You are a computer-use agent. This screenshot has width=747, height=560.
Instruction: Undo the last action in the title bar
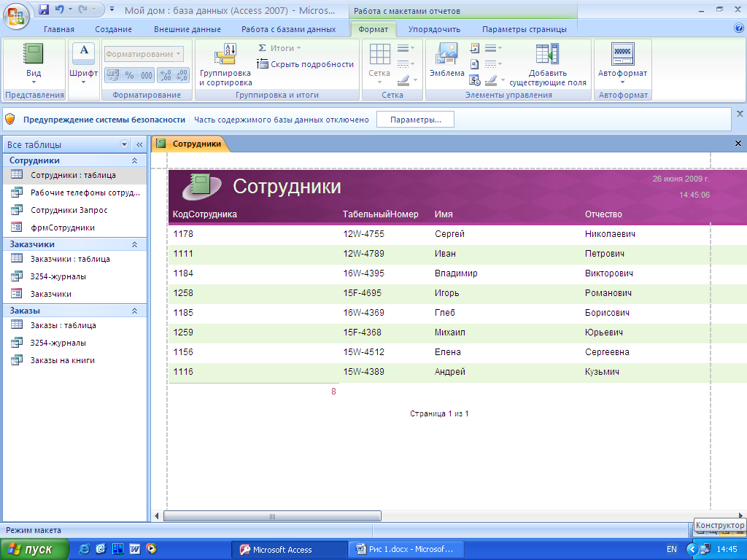60,9
